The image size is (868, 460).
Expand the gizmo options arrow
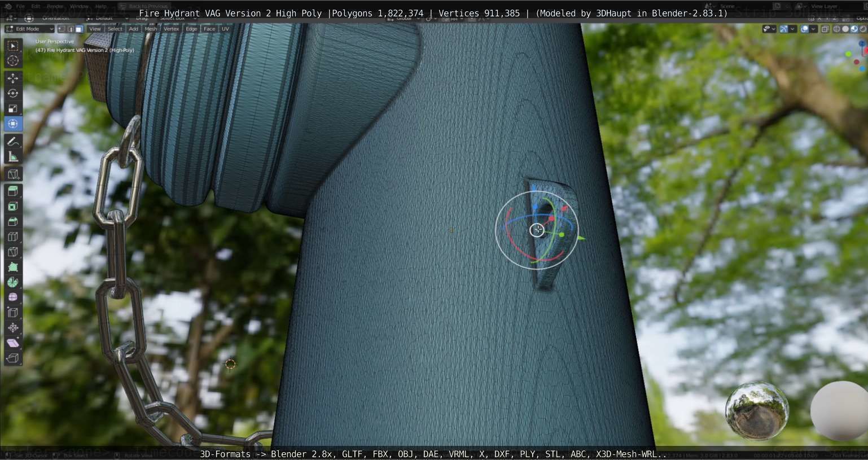(792, 29)
